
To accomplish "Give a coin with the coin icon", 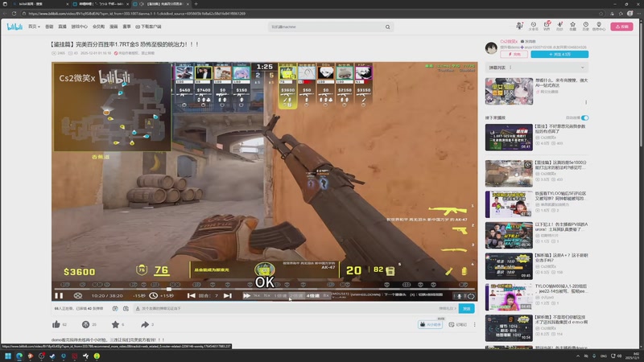I will pos(85,324).
